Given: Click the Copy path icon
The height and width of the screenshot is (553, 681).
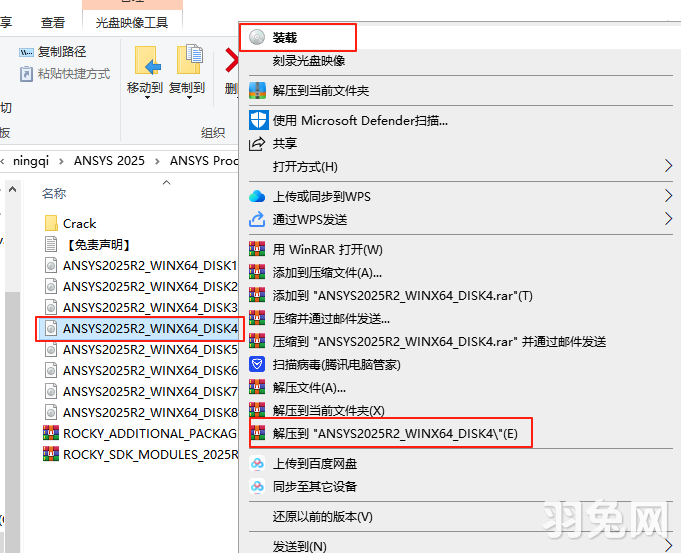Looking at the screenshot, I should click(x=26, y=53).
